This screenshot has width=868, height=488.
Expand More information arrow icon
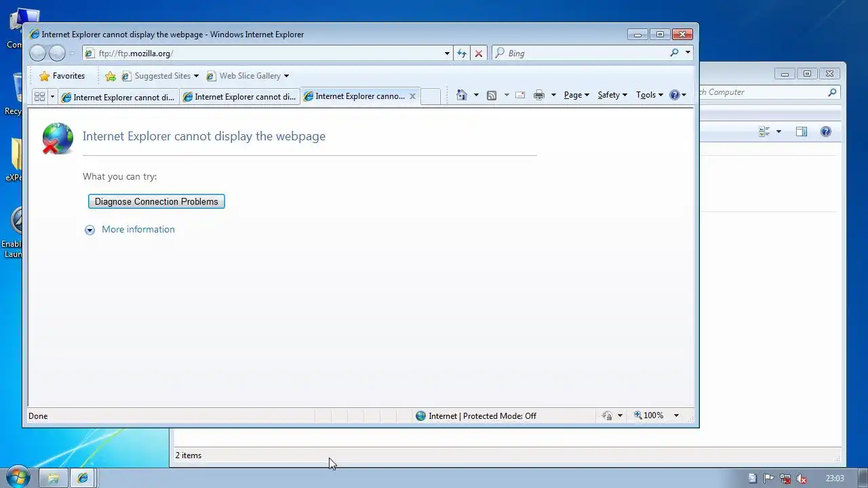pyautogui.click(x=90, y=230)
